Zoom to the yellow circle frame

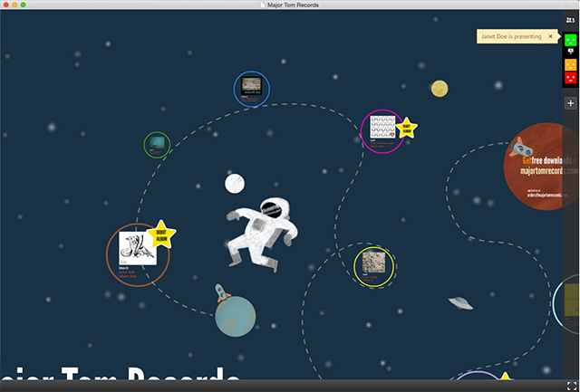373,267
